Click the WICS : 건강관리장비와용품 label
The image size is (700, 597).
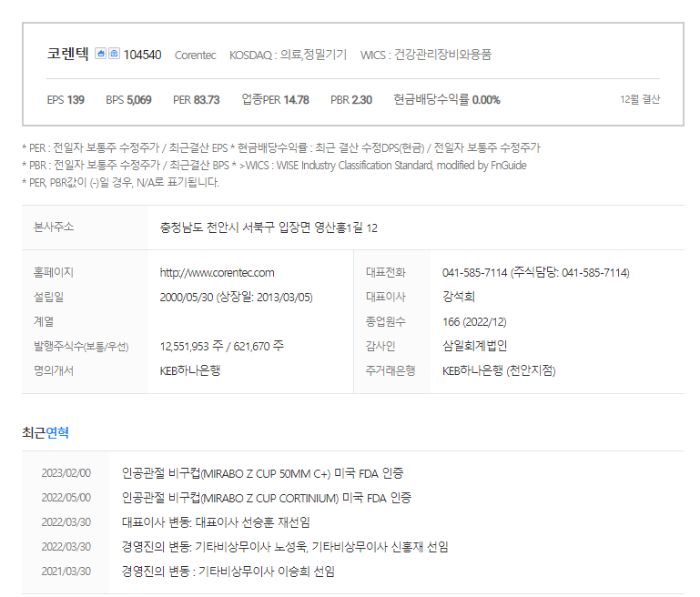click(426, 55)
